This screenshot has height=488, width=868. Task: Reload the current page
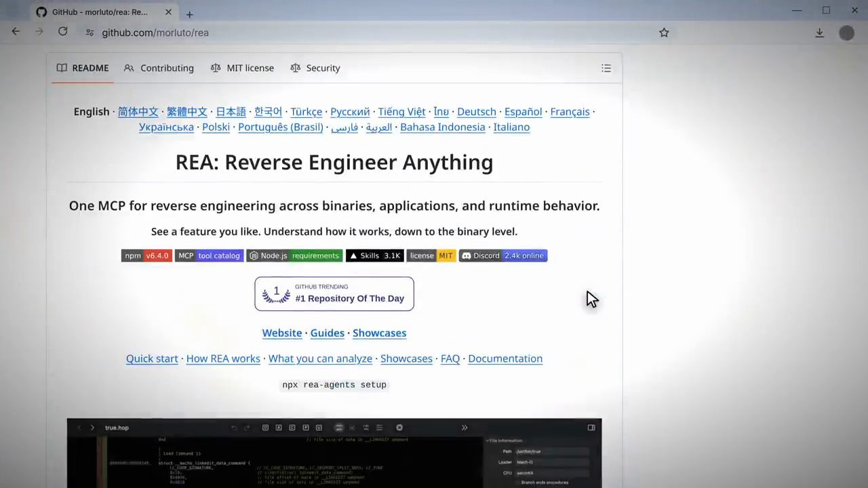point(62,32)
